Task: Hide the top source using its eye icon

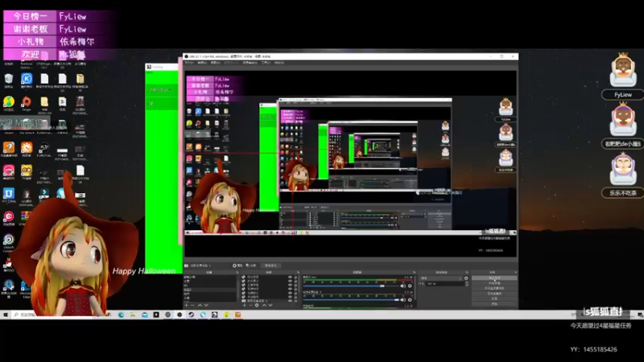Action: (290, 277)
